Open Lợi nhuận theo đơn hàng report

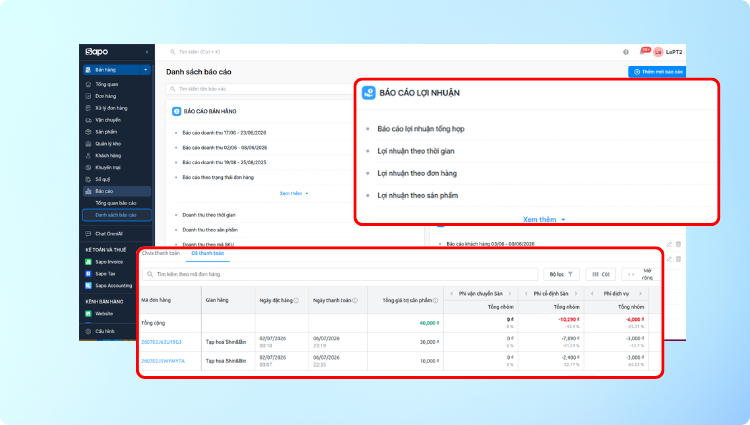pos(417,174)
